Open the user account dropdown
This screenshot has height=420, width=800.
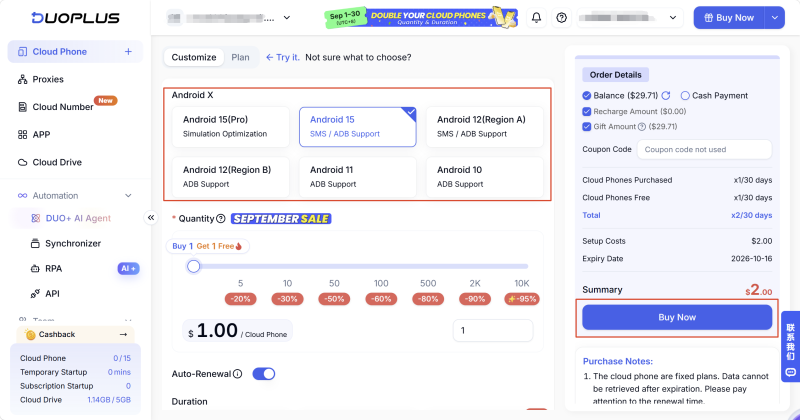click(x=631, y=18)
